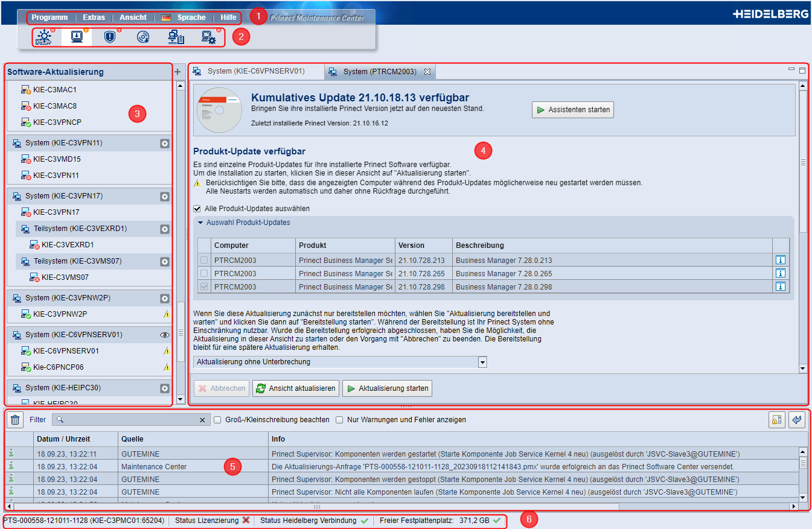The width and height of the screenshot is (812, 529).
Task: Open the Extras menu
Action: 94,17
